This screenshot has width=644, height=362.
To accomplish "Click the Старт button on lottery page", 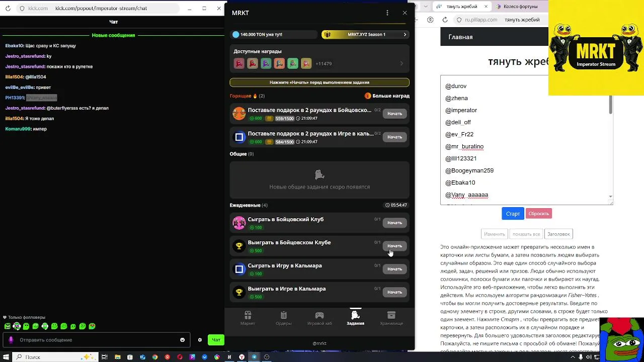I will click(513, 214).
